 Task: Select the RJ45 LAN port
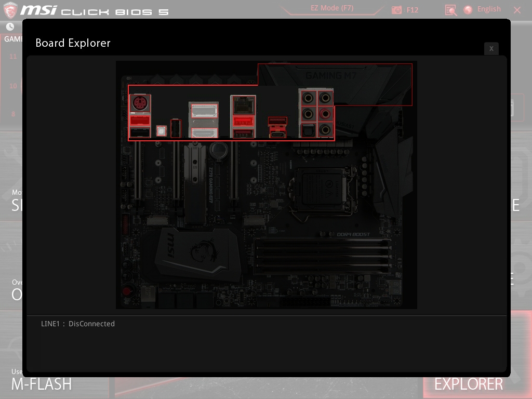pos(243,105)
